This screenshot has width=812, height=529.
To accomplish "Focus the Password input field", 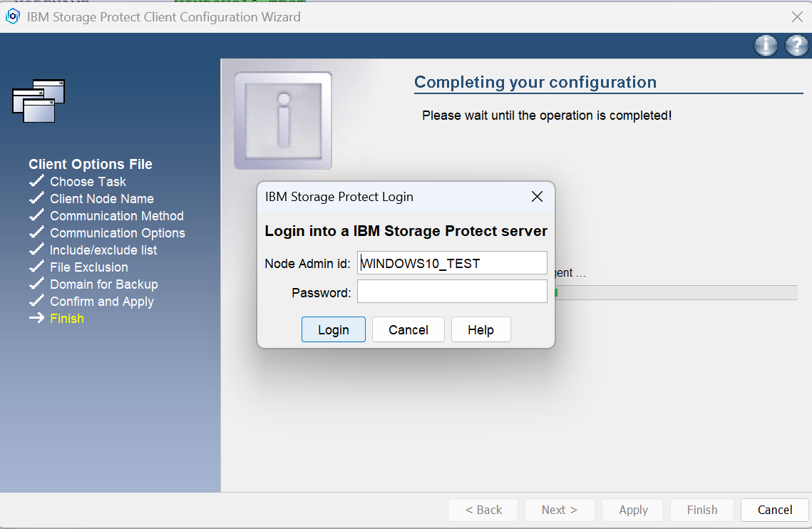I will point(452,292).
